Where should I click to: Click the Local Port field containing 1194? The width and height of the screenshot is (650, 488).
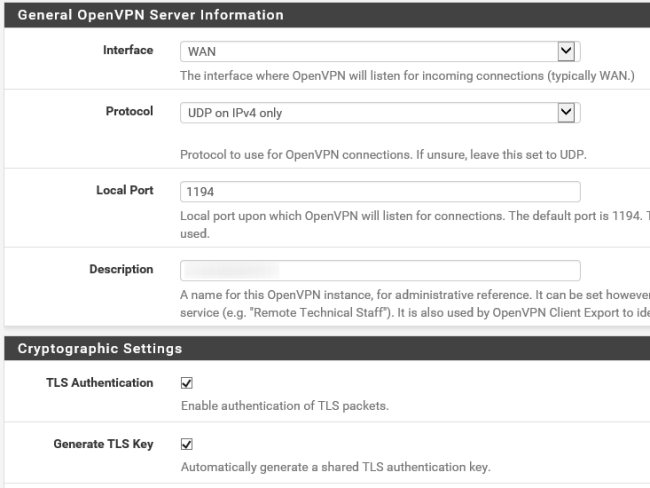click(x=380, y=192)
